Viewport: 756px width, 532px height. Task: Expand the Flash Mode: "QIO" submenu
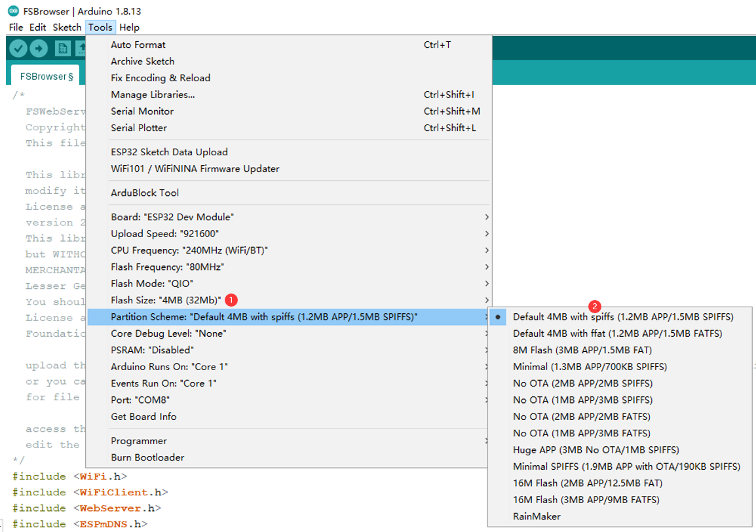(x=288, y=284)
